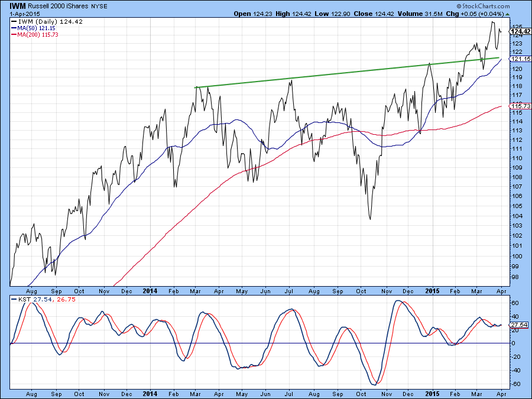Click the 121.15 blue MA price tag
532x399 pixels.
point(520,59)
